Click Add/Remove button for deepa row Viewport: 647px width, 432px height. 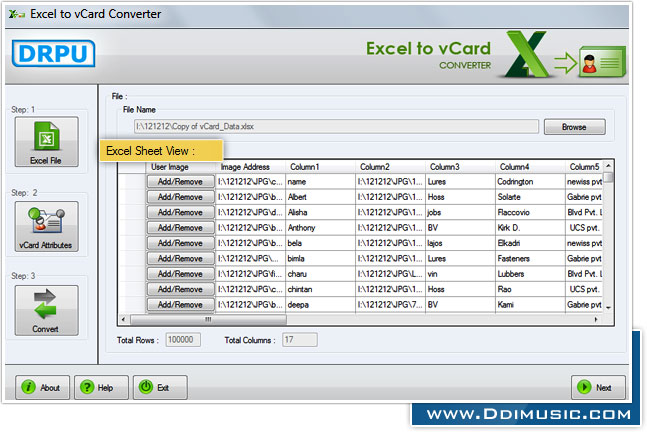pos(180,305)
